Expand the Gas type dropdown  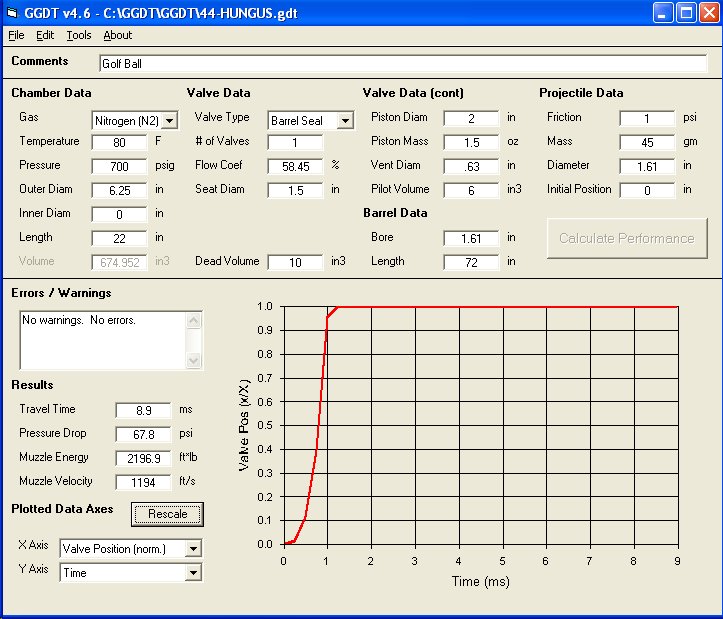(168, 121)
